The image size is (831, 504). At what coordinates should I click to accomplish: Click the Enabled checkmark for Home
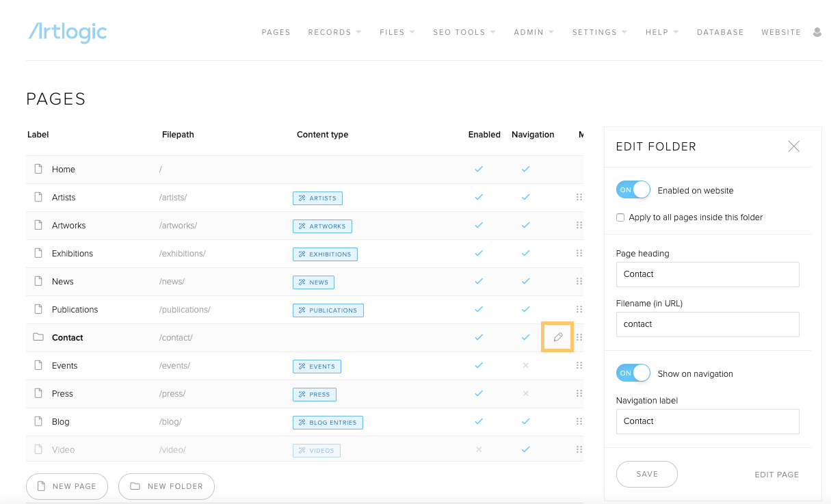479,169
